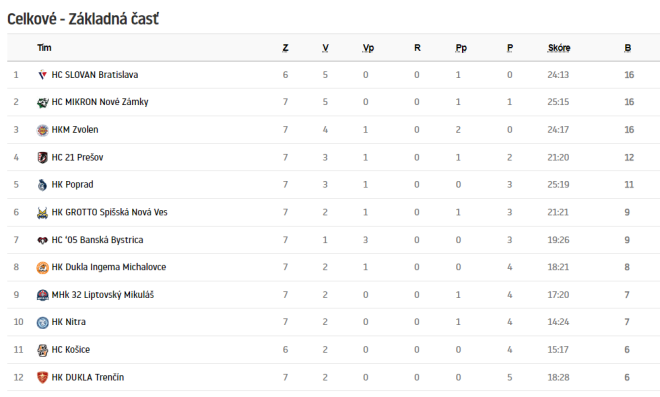This screenshot has width=660, height=397.
Task: Sort table by the Z column header
Action: coord(285,48)
